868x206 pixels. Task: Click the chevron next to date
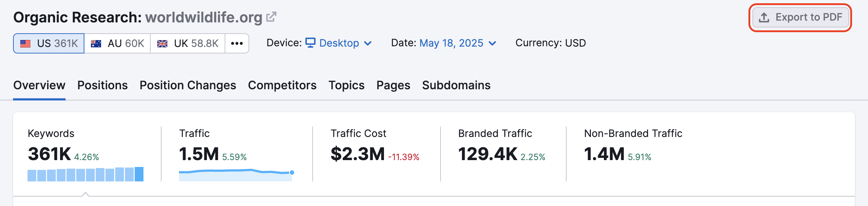click(x=492, y=43)
